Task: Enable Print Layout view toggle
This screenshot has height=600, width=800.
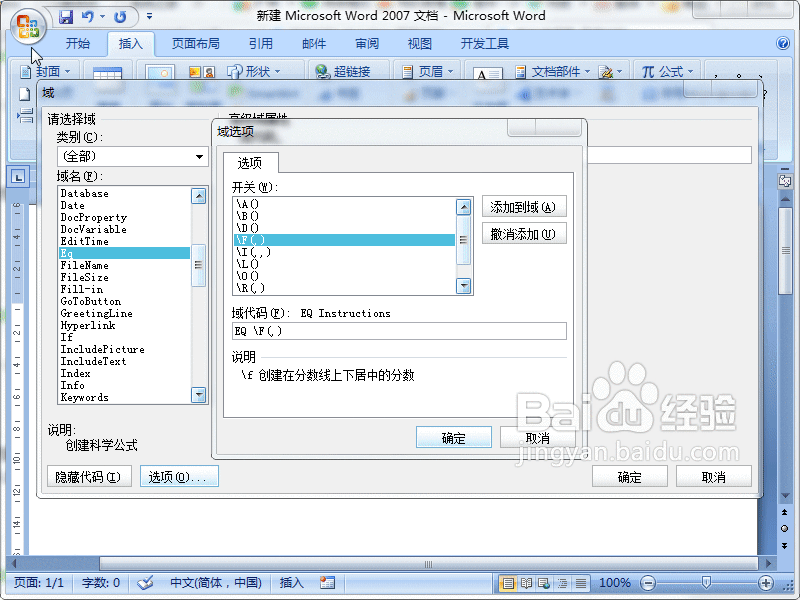Action: click(508, 582)
